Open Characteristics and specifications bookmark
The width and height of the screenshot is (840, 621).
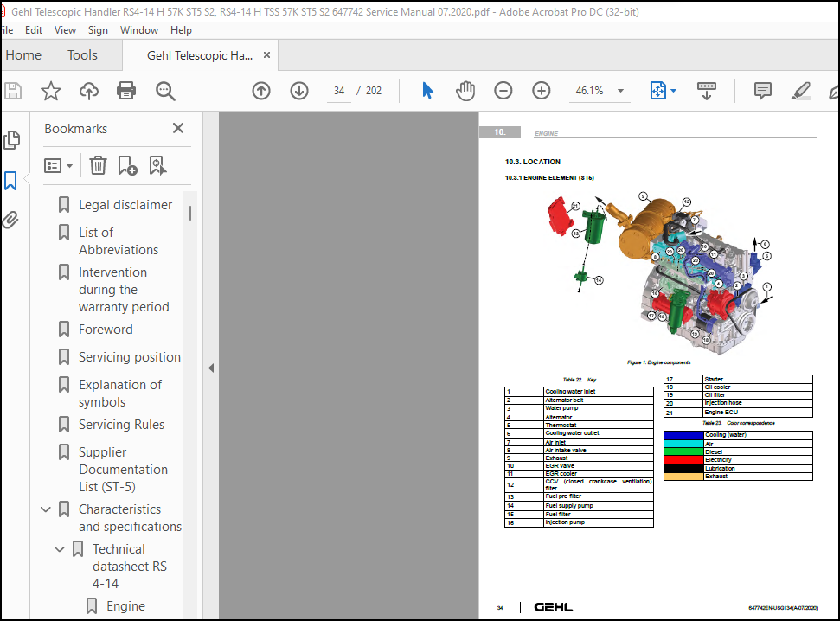coord(130,517)
